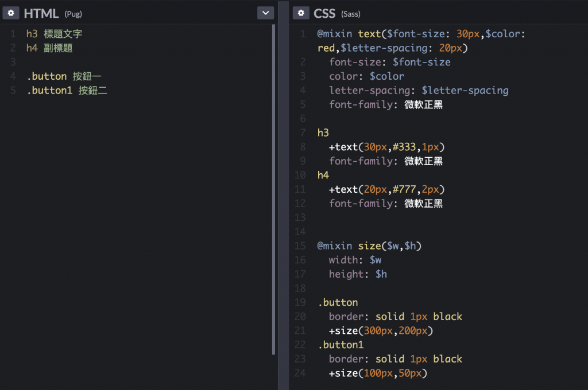Click line number 19 in CSS gutter

coord(300,302)
